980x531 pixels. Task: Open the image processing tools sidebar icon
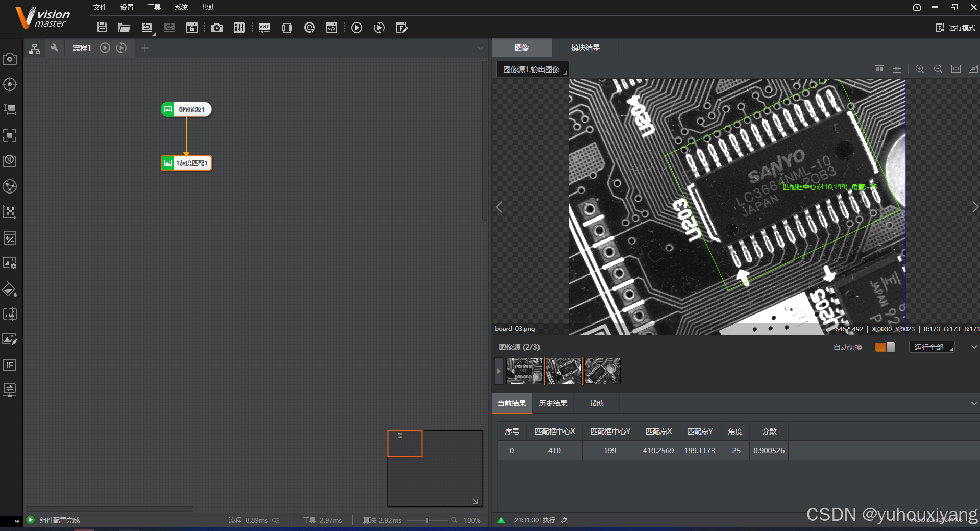[x=10, y=263]
